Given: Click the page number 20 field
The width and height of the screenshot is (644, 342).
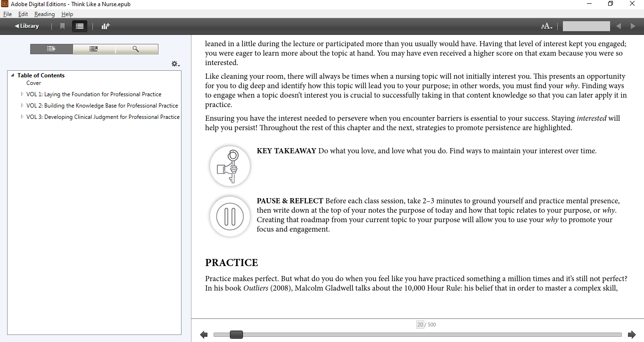Looking at the screenshot, I should pos(420,325).
